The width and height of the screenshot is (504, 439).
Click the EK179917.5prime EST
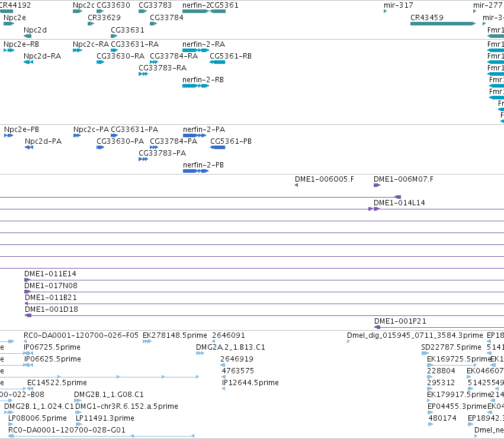click(428, 401)
